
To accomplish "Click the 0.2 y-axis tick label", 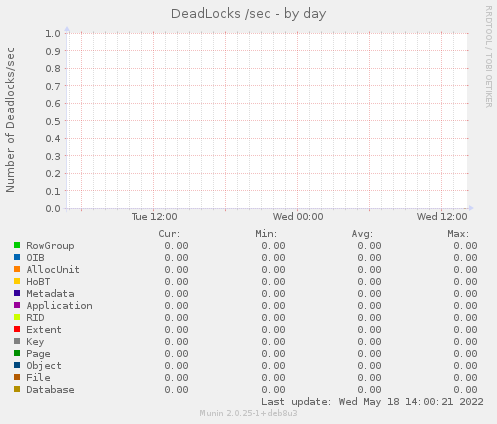I will click(x=53, y=174).
